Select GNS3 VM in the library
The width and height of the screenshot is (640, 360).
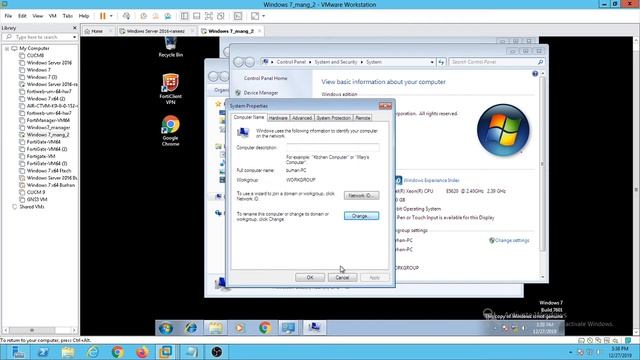pos(37,199)
